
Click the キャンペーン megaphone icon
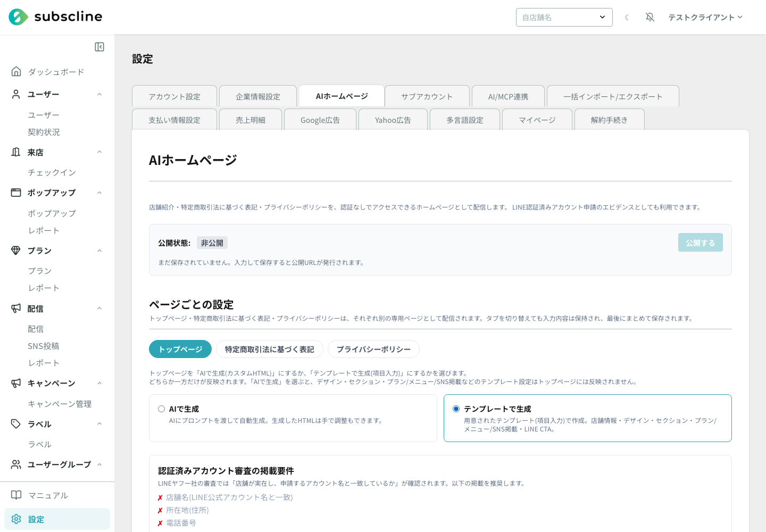point(16,383)
